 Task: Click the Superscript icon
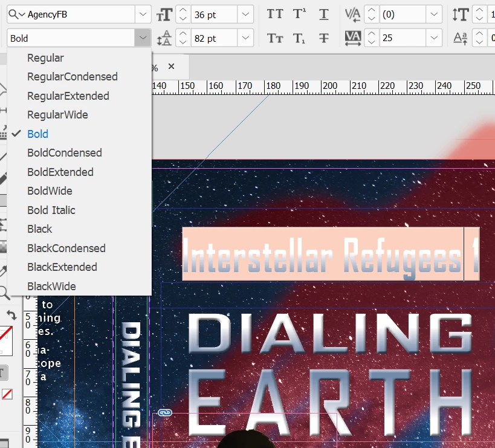tap(299, 14)
